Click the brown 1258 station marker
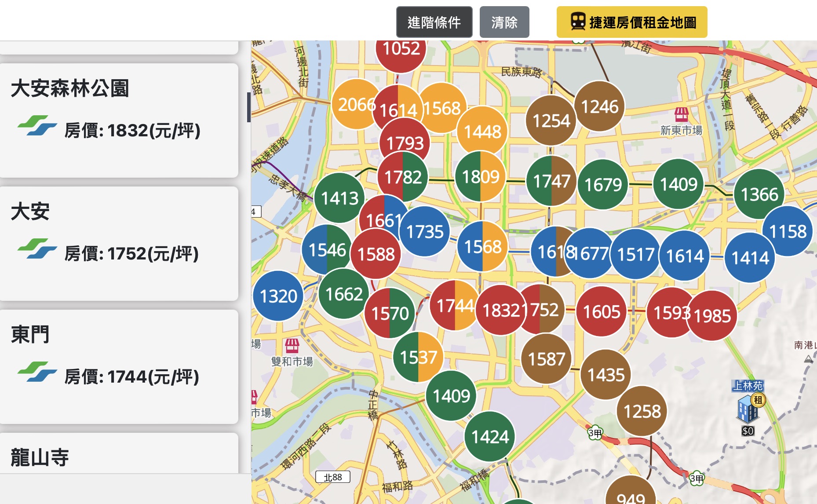Screen dimensions: 817x504 point(642,411)
